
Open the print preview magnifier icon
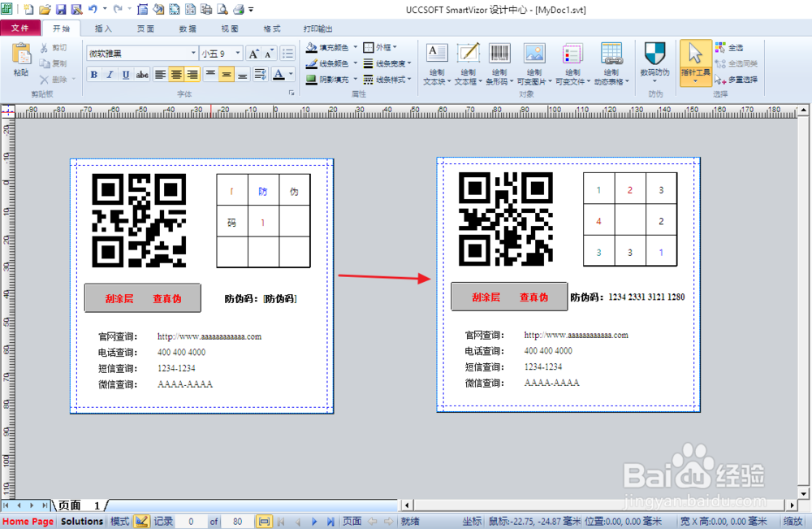coord(222,9)
